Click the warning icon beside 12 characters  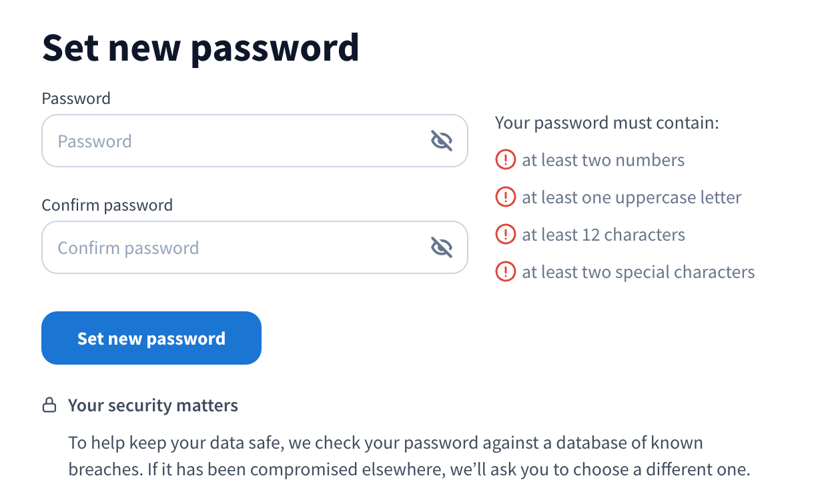[x=506, y=235]
